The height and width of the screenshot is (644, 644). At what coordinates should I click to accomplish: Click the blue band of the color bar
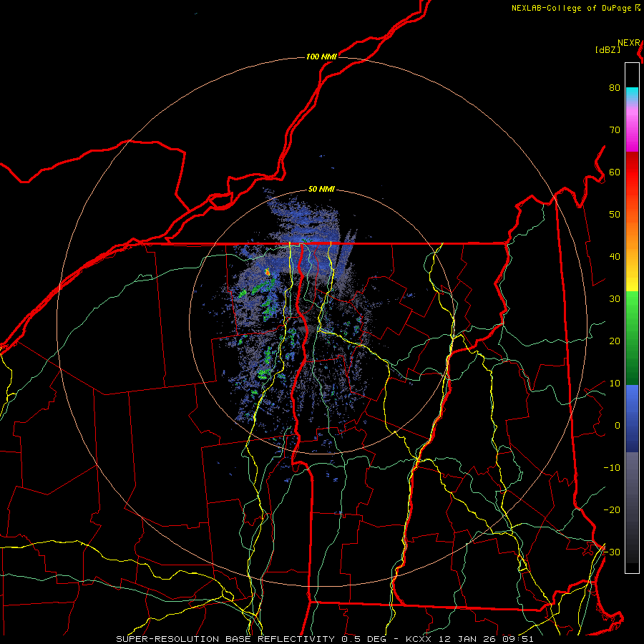632,419
